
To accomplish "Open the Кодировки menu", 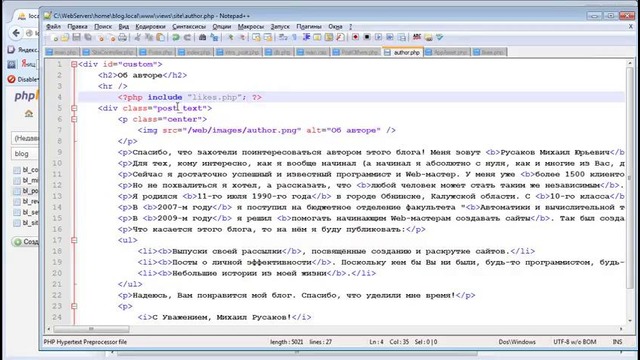I will tap(150, 27).
